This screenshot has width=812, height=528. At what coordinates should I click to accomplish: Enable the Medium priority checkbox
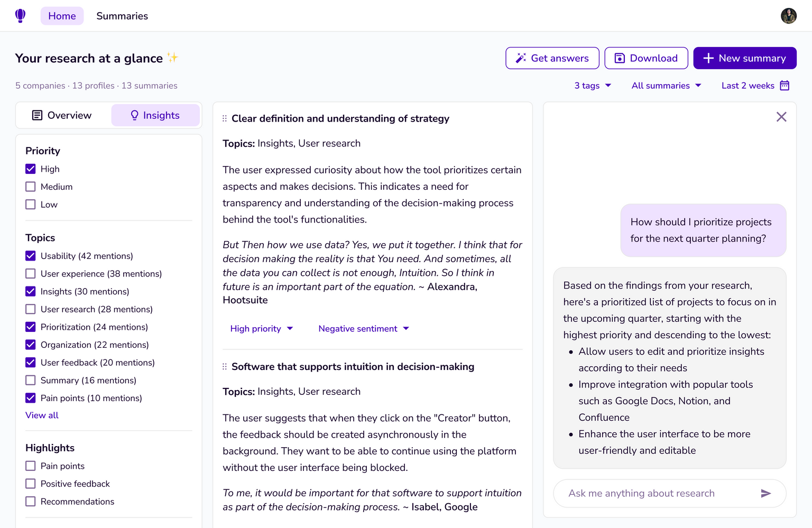31,187
